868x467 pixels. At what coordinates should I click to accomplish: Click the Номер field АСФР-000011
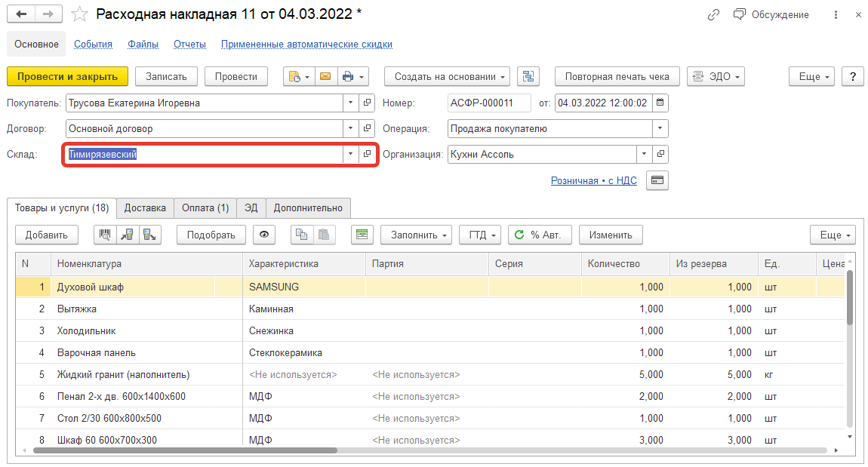coord(489,103)
